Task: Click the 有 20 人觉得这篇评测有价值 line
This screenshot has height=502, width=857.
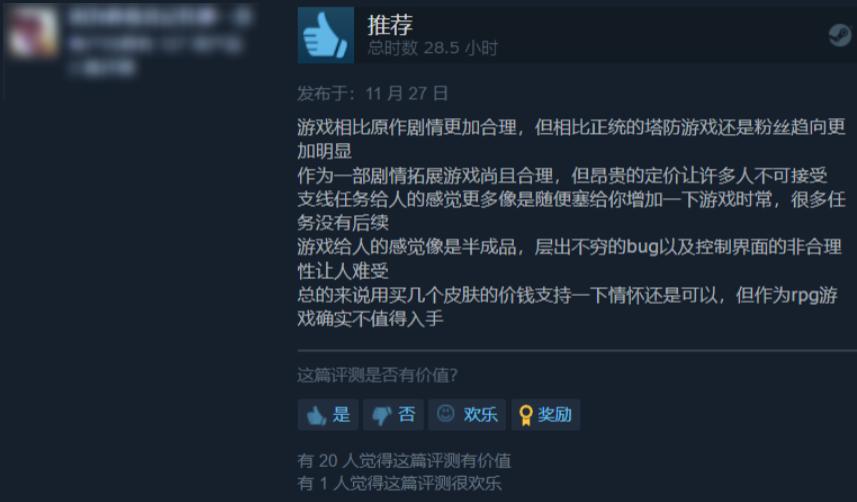Action: point(404,460)
